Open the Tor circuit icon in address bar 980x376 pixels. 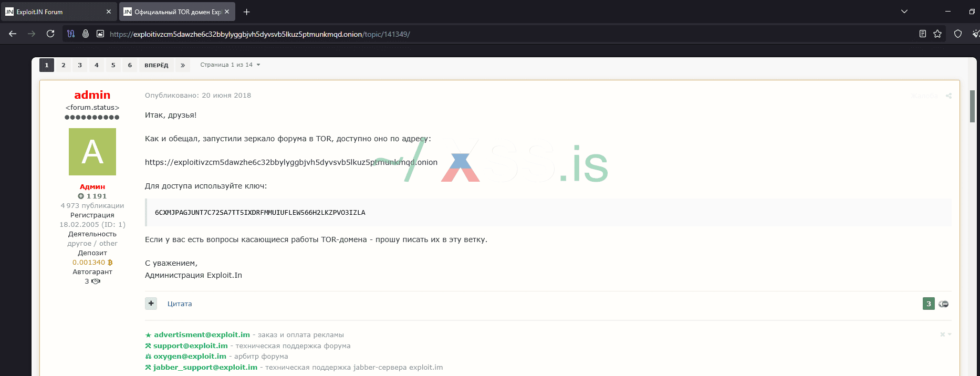coord(71,34)
